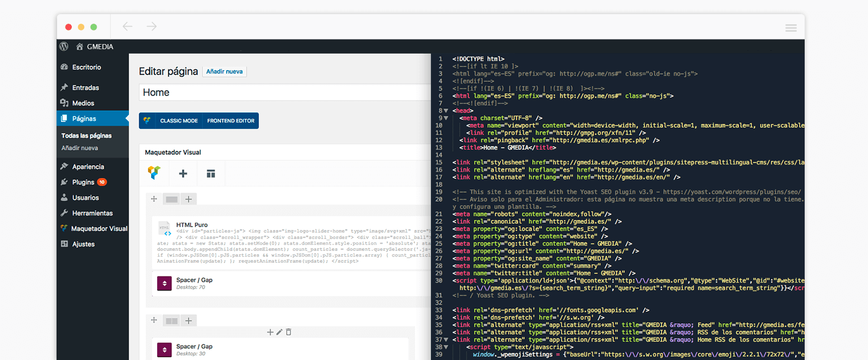Viewport: 868px width, 360px height.
Task: Click the Ajustes settings icon in the sidebar
Action: coord(64,244)
